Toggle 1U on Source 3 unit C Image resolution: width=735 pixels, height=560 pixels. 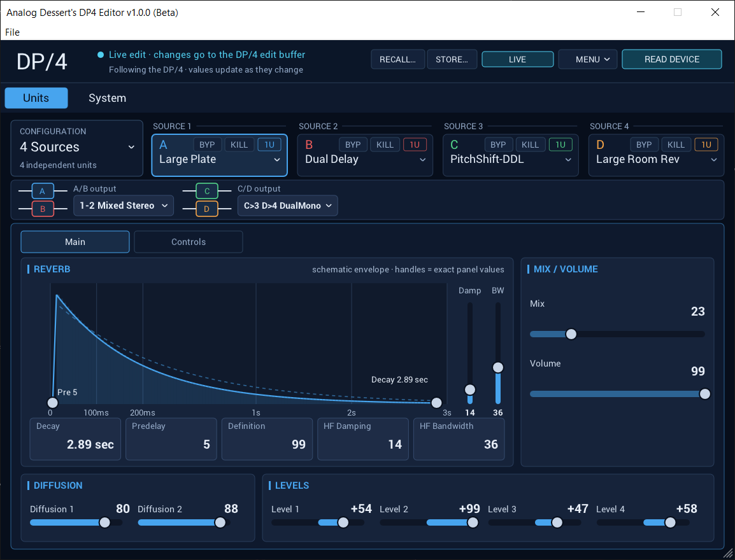click(x=560, y=144)
